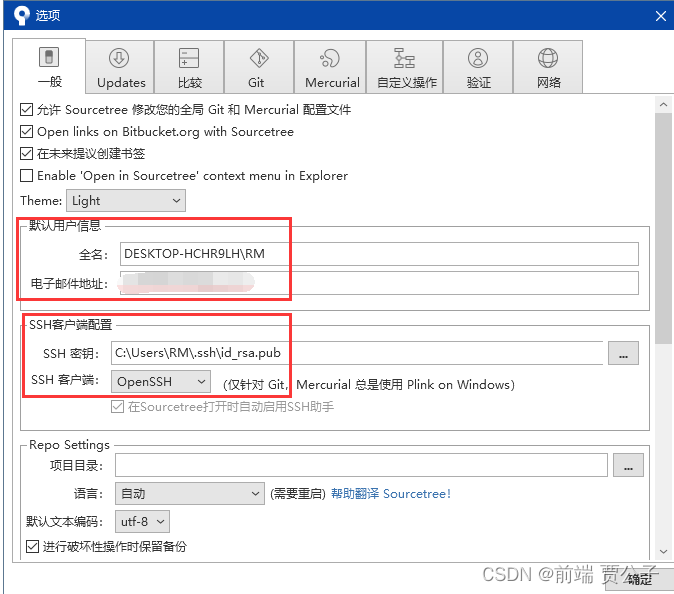Image resolution: width=674 pixels, height=594 pixels.
Task: Uncheck 在未来提议创建书签 option
Action: [x=27, y=153]
